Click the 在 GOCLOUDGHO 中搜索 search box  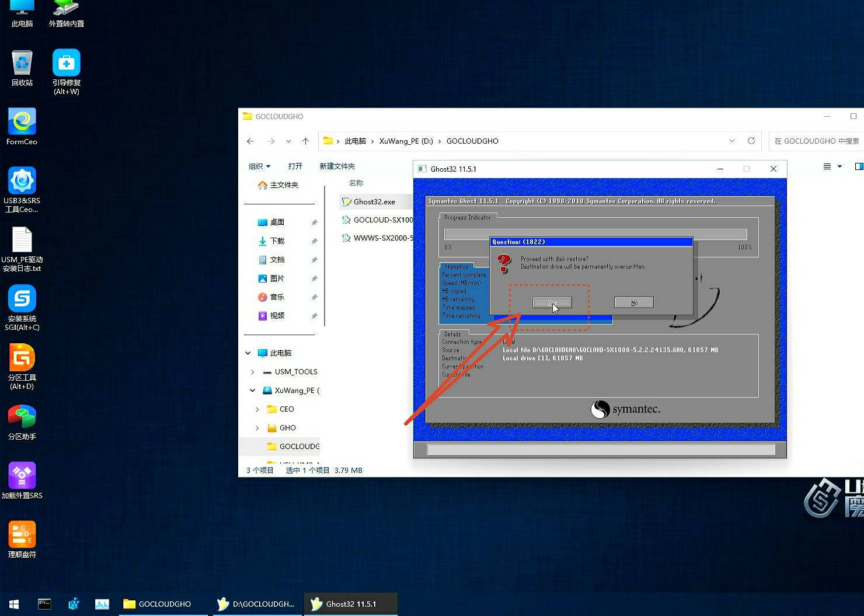816,141
